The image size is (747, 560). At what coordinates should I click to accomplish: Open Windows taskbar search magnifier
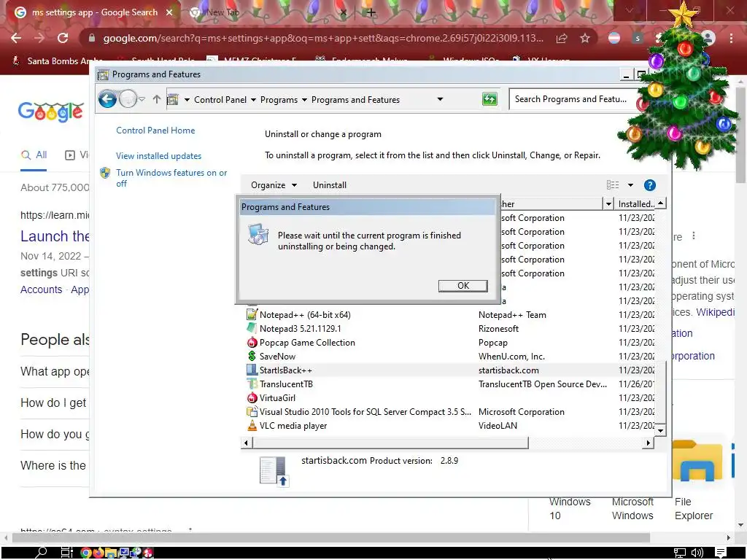pyautogui.click(x=41, y=553)
